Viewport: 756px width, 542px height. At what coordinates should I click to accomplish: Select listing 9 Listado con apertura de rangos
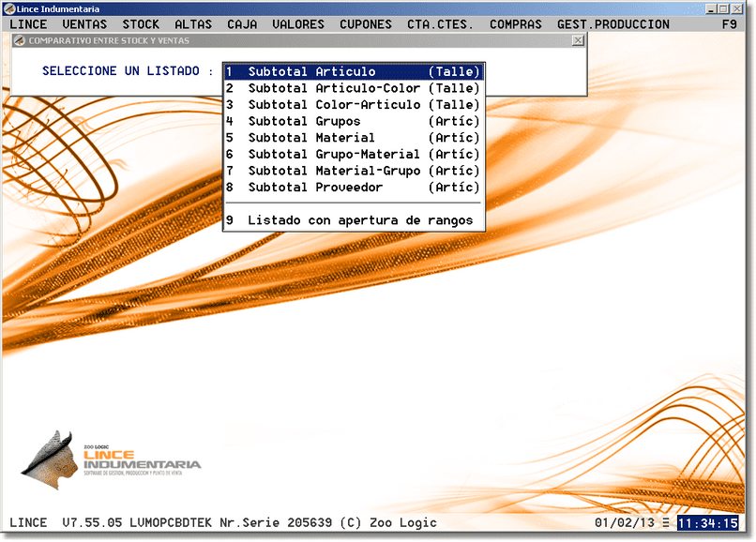coord(354,219)
